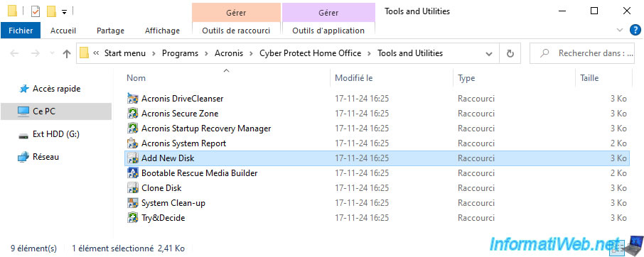Select the Try&Decide file name
This screenshot has height=257, width=644.
[x=163, y=218]
